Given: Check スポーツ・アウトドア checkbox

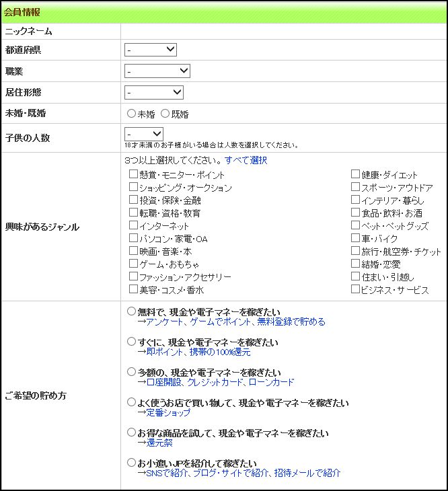Looking at the screenshot, I should (x=355, y=187).
